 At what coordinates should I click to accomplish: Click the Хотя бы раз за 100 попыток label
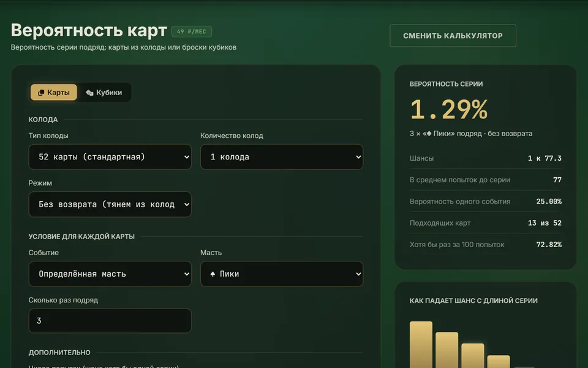point(457,245)
